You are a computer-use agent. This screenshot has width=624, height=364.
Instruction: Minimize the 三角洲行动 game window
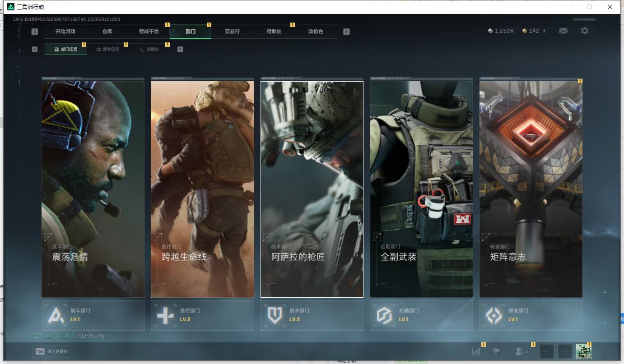click(569, 7)
